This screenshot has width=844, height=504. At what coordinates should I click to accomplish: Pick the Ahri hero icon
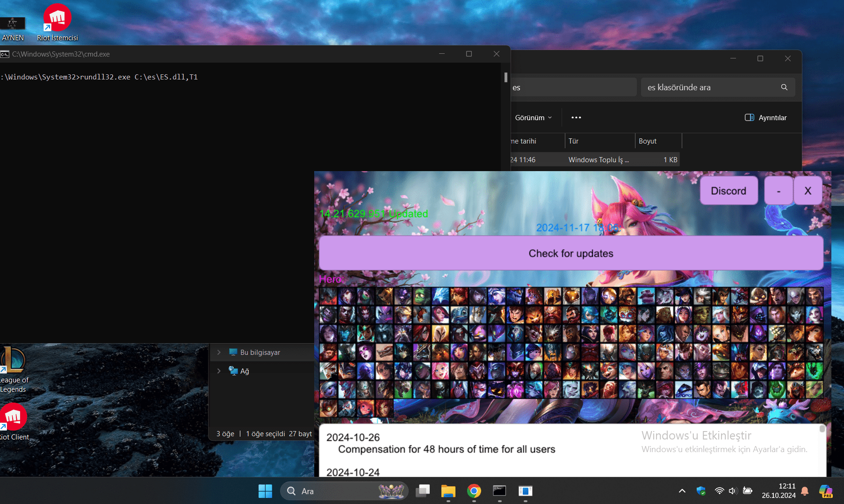coord(347,296)
